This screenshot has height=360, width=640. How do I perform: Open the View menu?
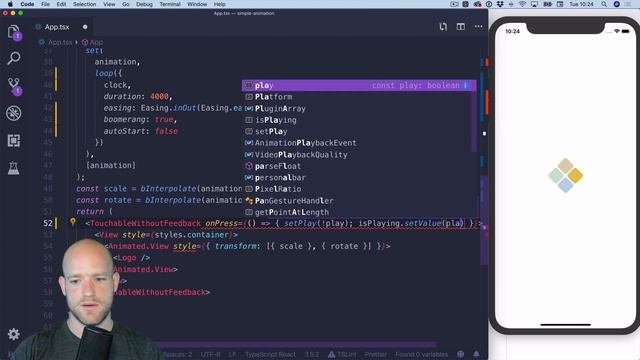pyautogui.click(x=109, y=4)
